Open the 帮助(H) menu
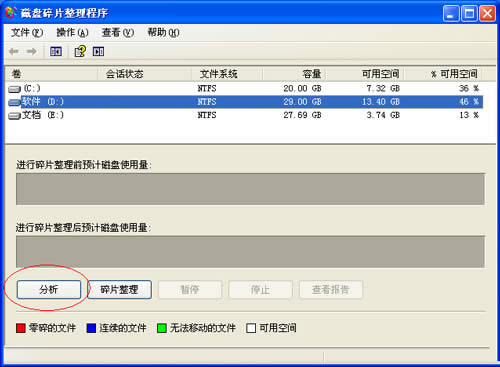 tap(163, 33)
